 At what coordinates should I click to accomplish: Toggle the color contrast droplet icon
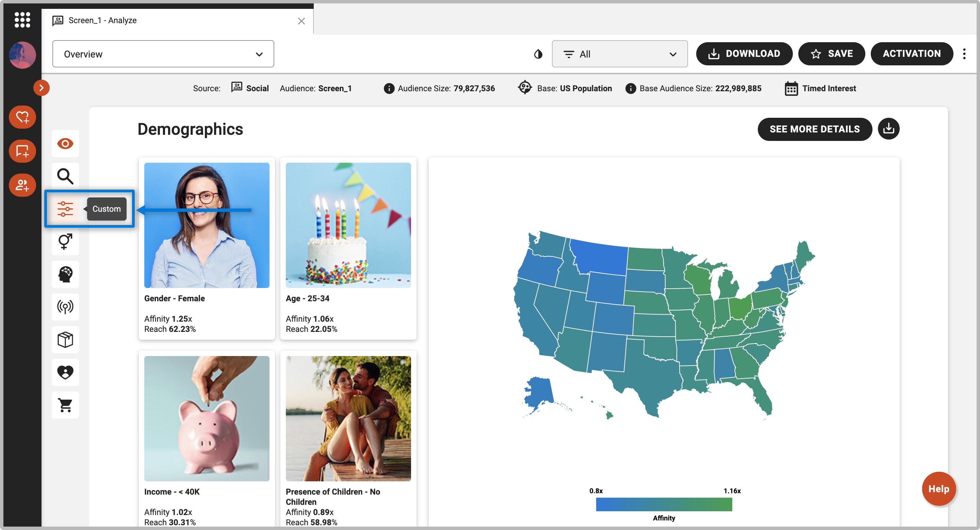[x=538, y=54]
